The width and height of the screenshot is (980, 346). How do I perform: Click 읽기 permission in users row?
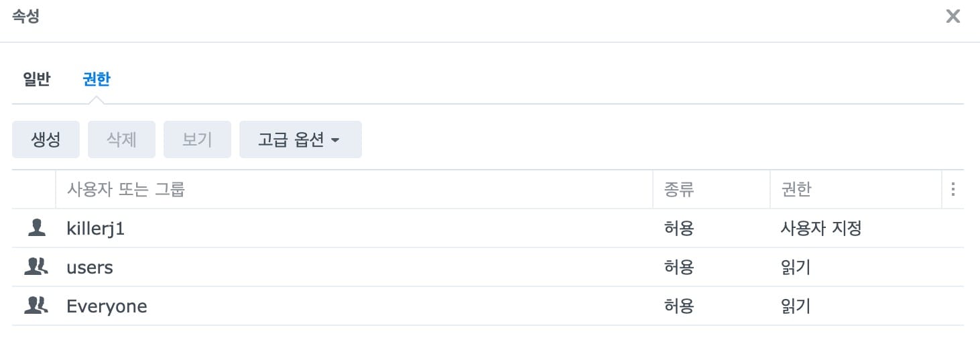(x=796, y=268)
